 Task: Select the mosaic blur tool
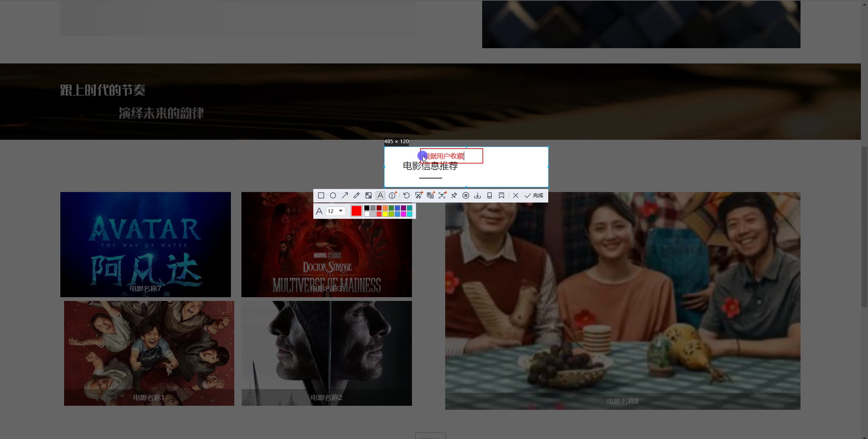click(x=369, y=195)
